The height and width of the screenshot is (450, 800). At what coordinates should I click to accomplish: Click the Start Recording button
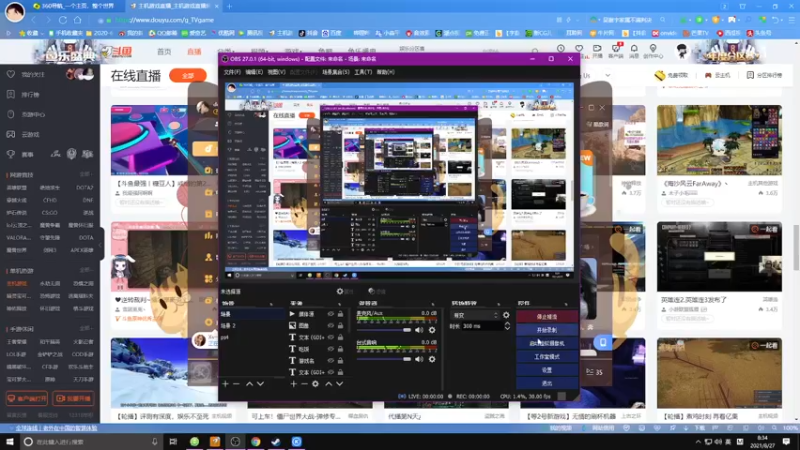click(x=547, y=330)
